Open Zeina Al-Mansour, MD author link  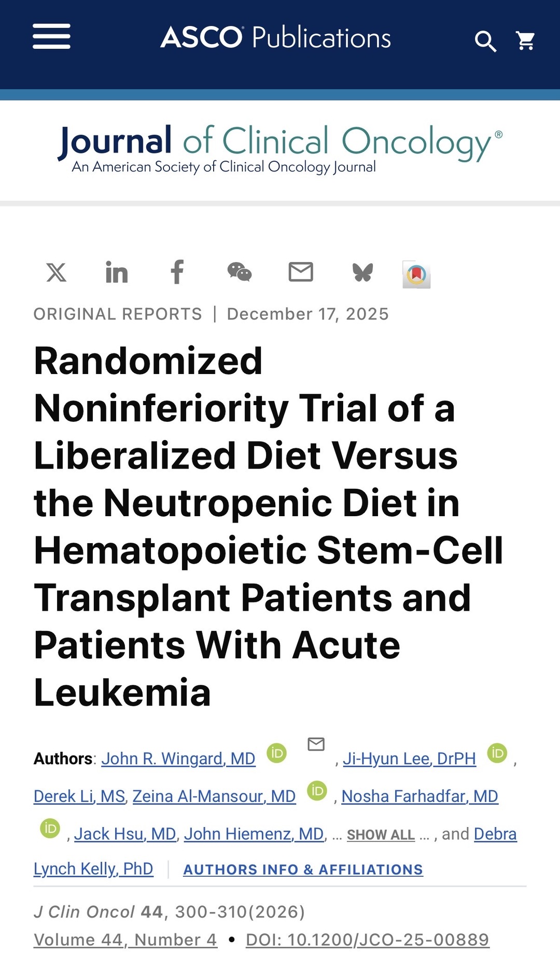[x=214, y=796]
